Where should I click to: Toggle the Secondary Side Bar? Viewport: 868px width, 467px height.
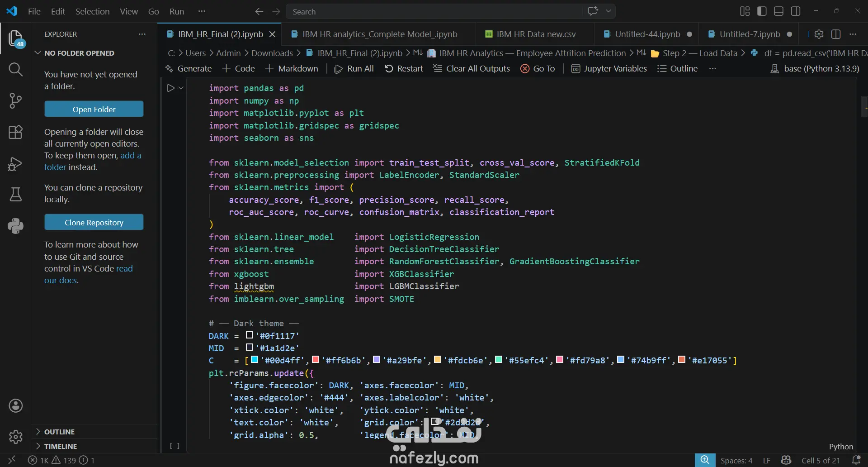pyautogui.click(x=796, y=11)
